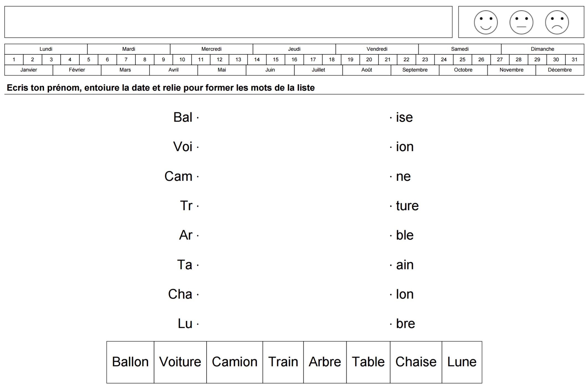Click the neutral smiley face

pos(521,22)
